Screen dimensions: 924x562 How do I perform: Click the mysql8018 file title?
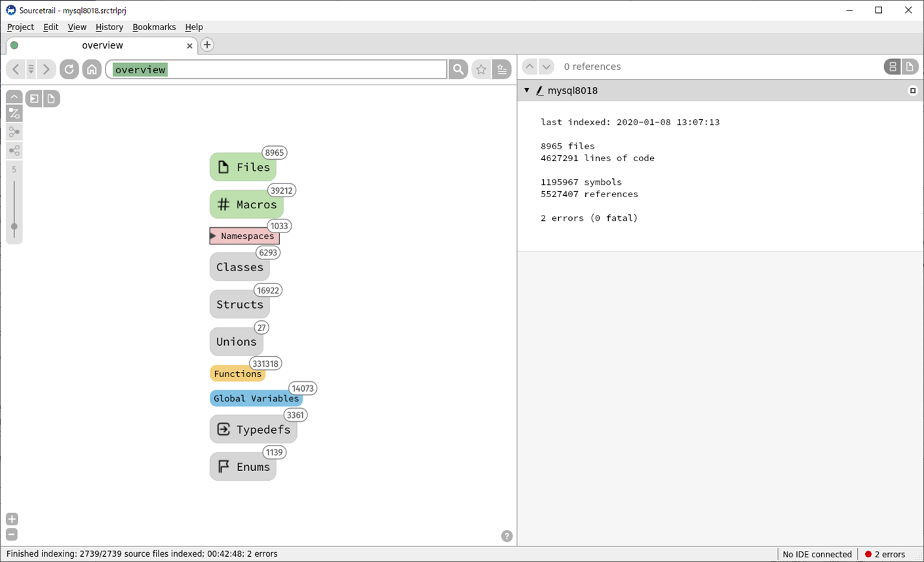tap(572, 90)
